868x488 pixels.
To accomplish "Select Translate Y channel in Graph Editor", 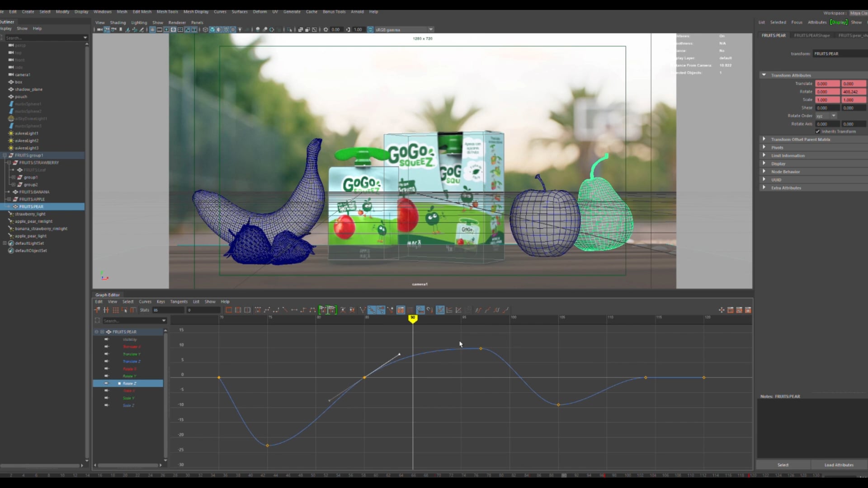I will click(x=132, y=354).
